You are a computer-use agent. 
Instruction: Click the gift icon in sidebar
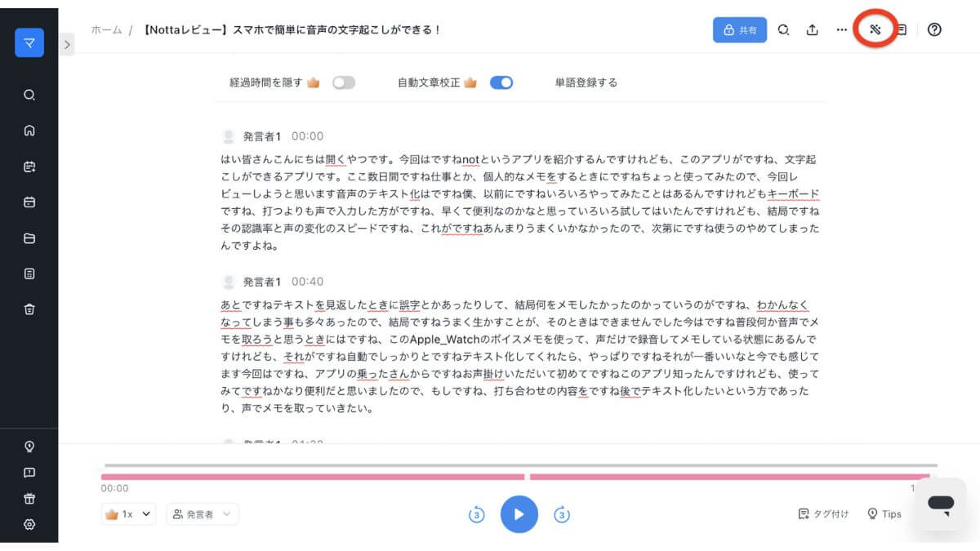coord(29,499)
